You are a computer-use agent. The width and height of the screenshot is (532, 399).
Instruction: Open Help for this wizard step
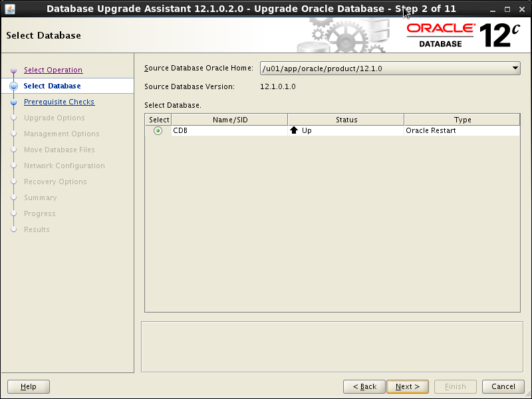tap(28, 386)
